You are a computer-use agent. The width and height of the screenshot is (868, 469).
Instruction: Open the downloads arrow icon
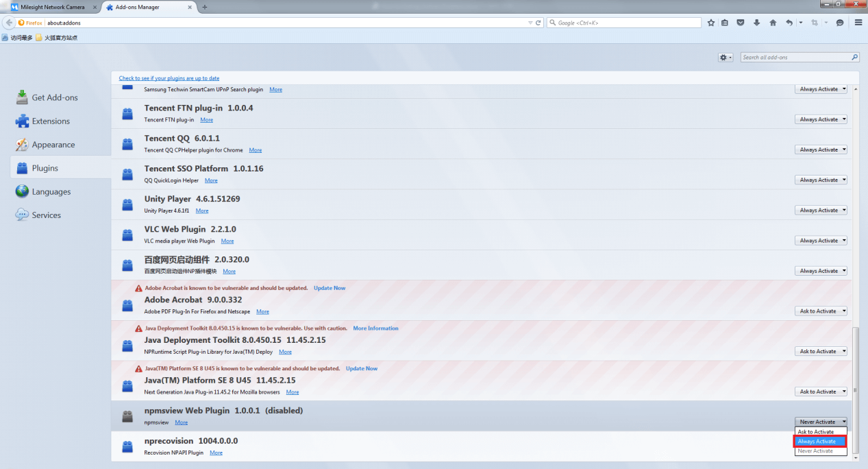click(x=757, y=23)
